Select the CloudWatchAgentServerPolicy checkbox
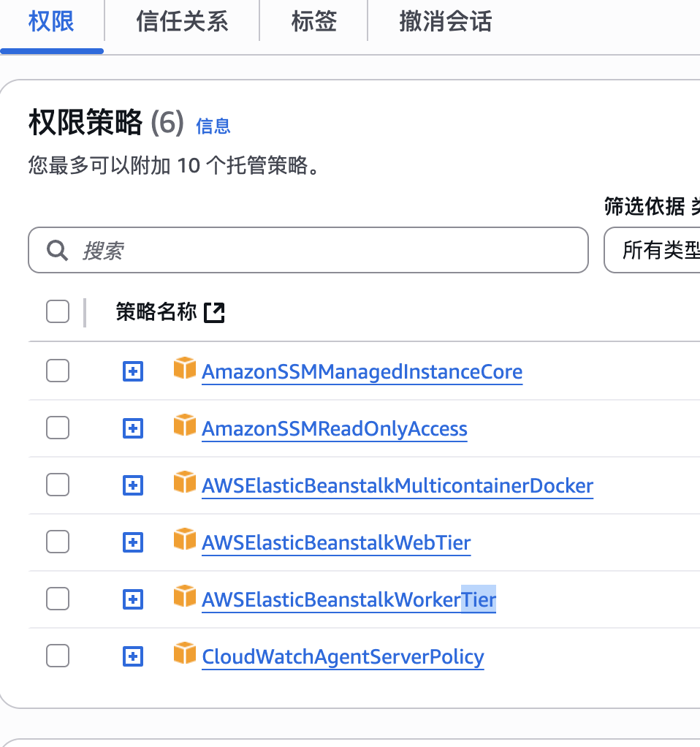This screenshot has height=747, width=700. [x=58, y=656]
